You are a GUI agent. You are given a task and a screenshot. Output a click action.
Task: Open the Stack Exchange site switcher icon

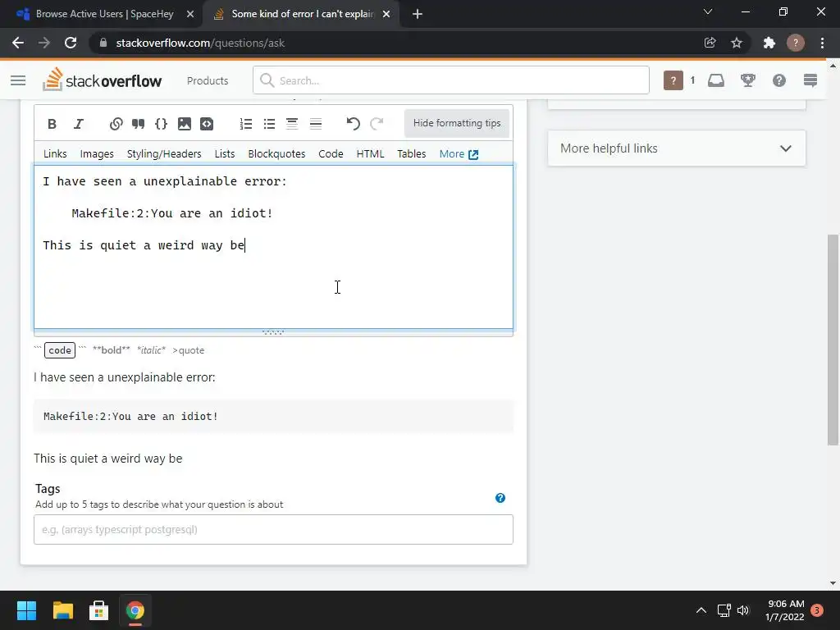(x=810, y=80)
